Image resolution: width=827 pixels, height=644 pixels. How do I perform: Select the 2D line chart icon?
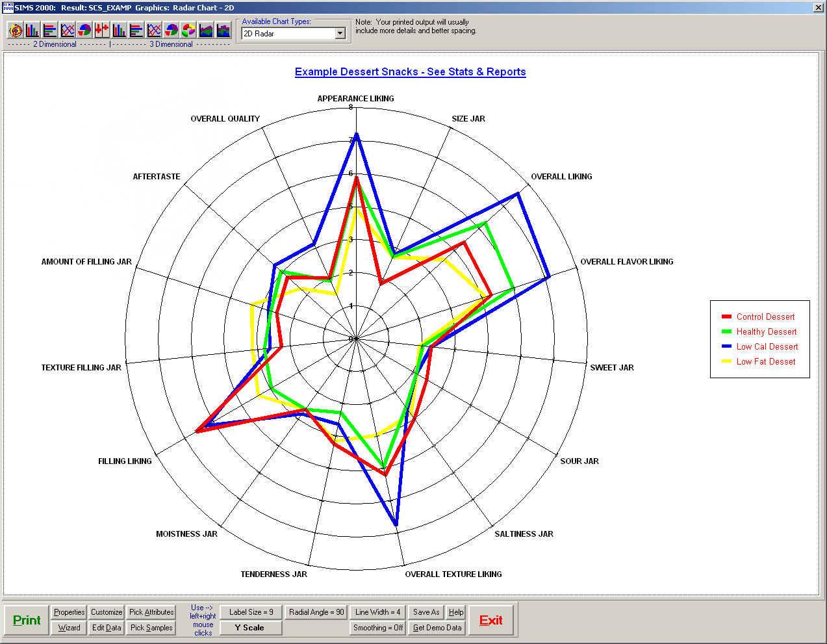pos(68,31)
